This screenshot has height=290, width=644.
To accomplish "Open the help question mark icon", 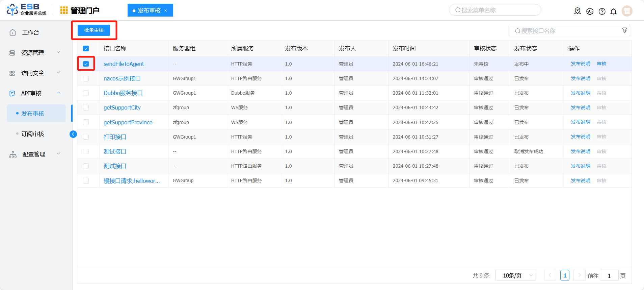I will pos(602,11).
